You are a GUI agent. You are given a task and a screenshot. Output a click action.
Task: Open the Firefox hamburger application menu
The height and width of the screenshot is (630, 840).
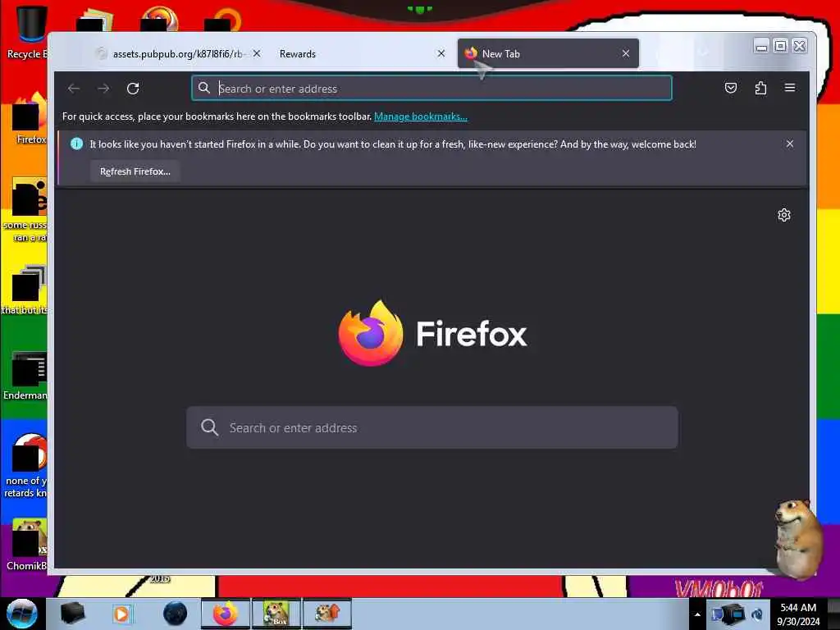click(x=790, y=88)
